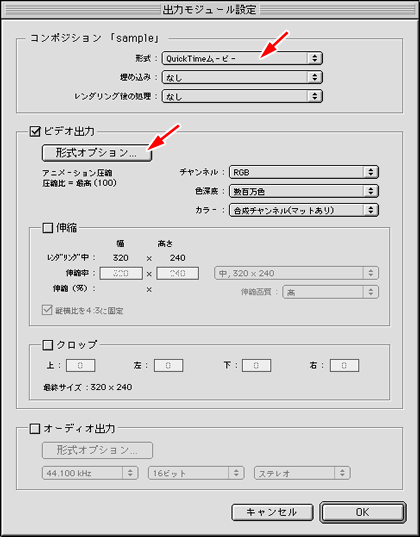This screenshot has width=420, height=537.
Task: Click the キャンセル button
Action: [x=272, y=512]
